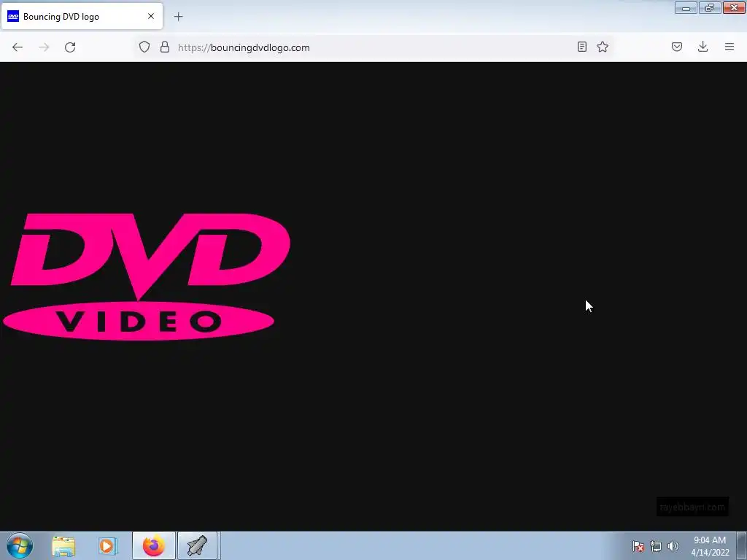Select the Bouncing DVD logo tab
The image size is (747, 560).
coord(82,16)
